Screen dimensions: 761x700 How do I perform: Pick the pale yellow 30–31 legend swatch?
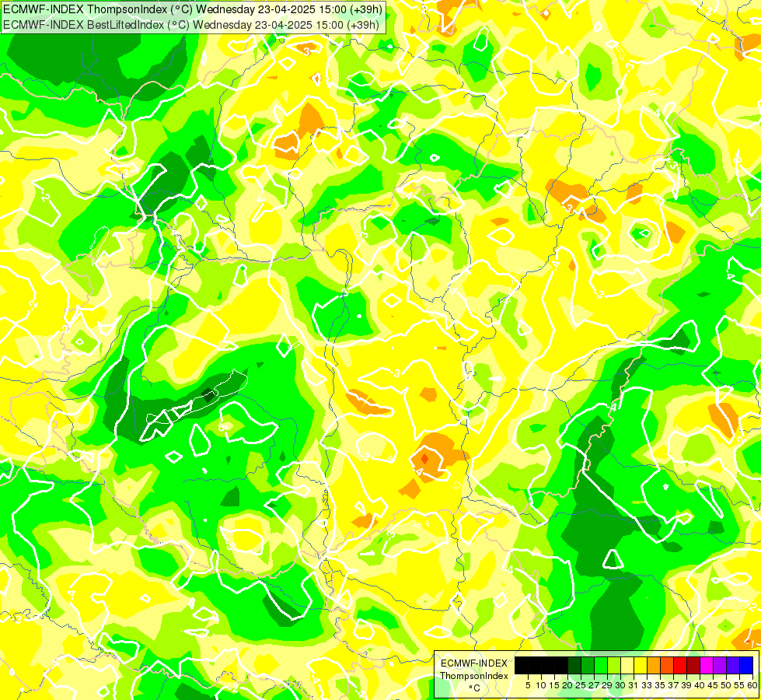(627, 666)
